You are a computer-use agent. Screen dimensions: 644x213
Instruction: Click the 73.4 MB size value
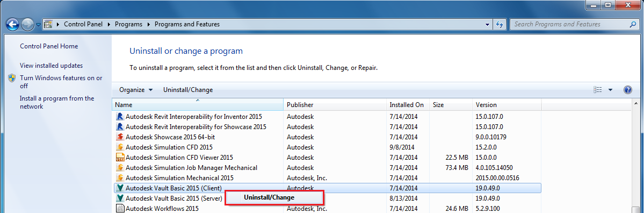(x=457, y=168)
